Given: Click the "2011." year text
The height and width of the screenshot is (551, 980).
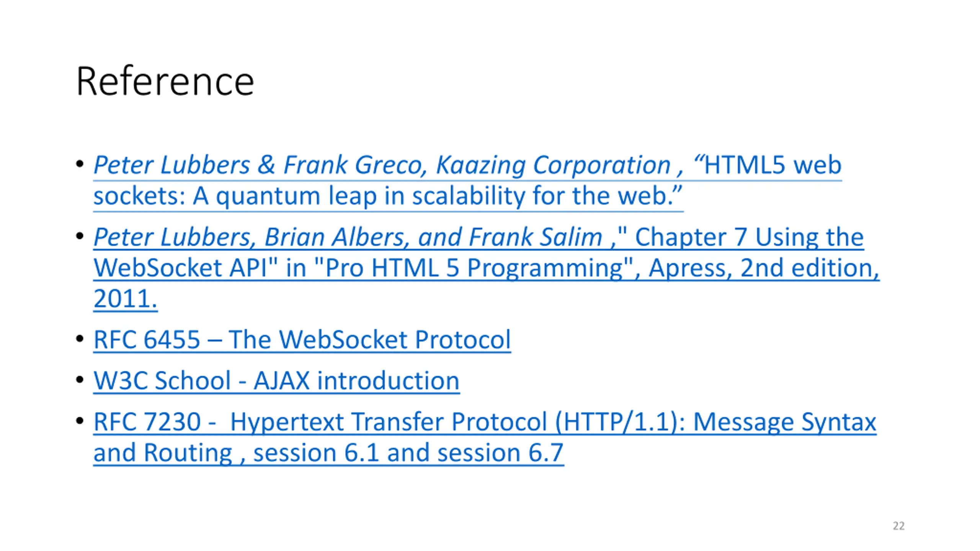Looking at the screenshot, I should click(125, 298).
